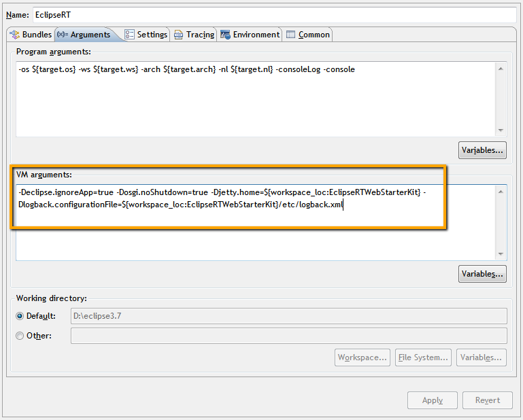Click Variables button under VM arguments
Image resolution: width=523 pixels, height=420 pixels.
(x=482, y=274)
